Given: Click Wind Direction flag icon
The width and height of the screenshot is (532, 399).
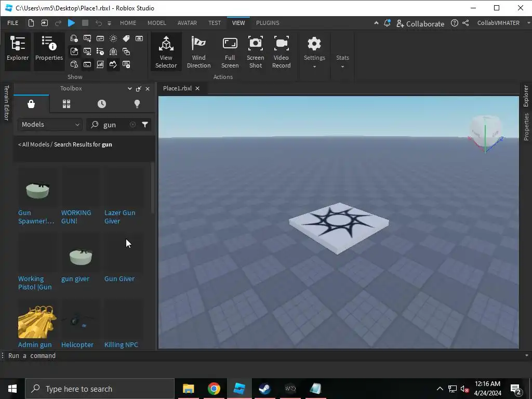Looking at the screenshot, I should (x=198, y=51).
